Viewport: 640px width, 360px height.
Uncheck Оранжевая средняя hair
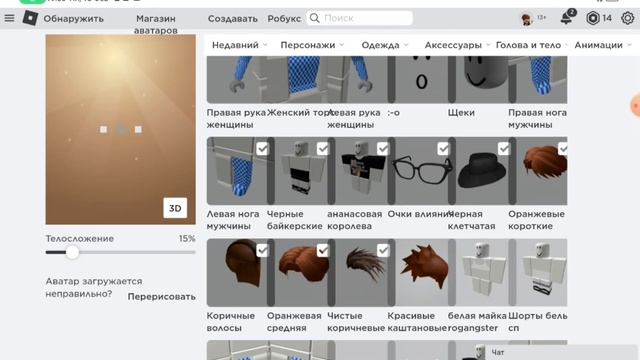(322, 251)
